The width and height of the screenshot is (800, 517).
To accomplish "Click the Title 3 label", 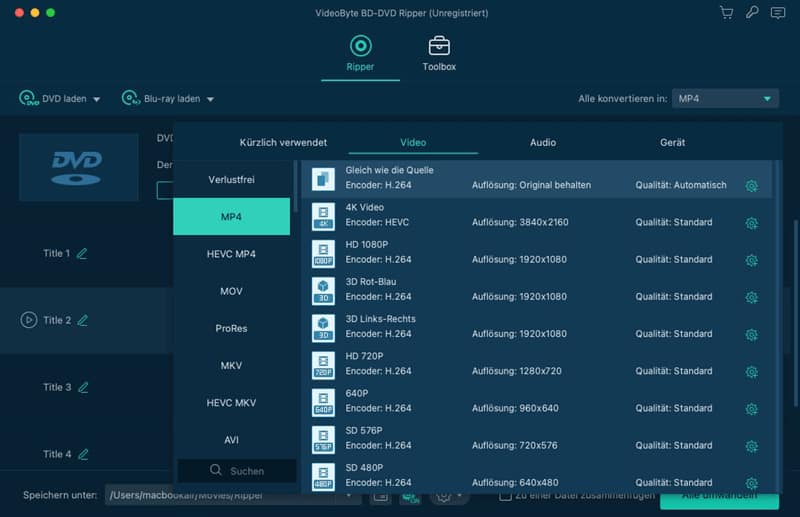I will click(57, 387).
